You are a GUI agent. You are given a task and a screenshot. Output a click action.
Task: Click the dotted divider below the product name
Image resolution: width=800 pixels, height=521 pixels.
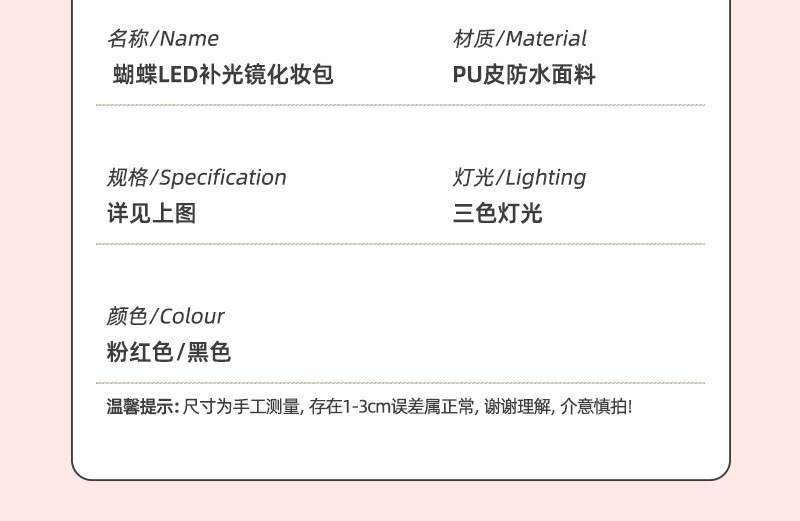tap(400, 105)
